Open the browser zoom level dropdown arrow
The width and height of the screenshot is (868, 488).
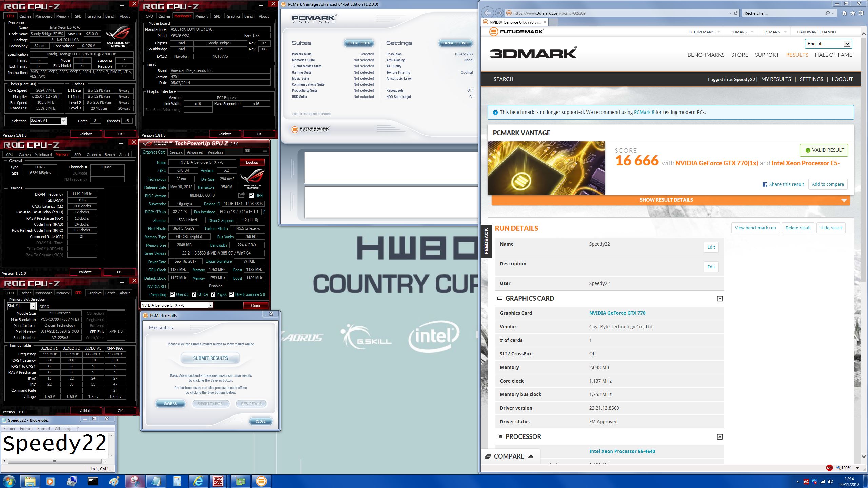click(858, 468)
